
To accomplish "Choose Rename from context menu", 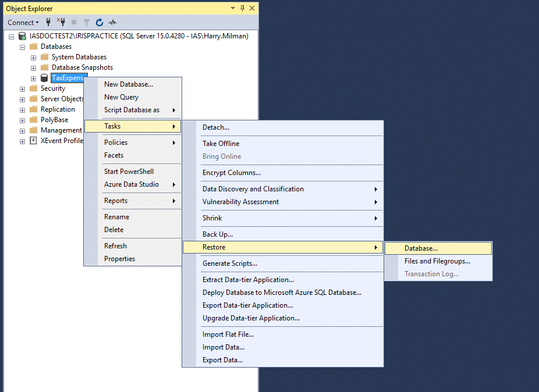I will point(133,217).
